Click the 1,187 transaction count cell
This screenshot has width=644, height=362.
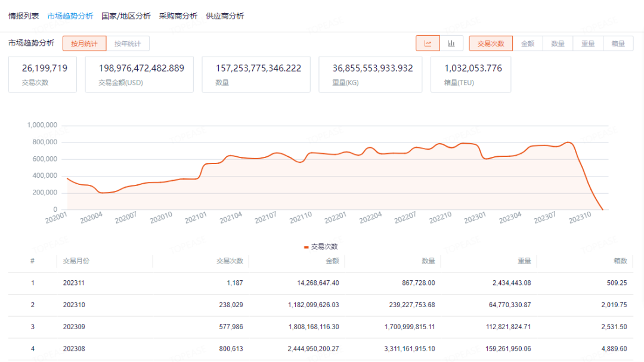pyautogui.click(x=235, y=283)
